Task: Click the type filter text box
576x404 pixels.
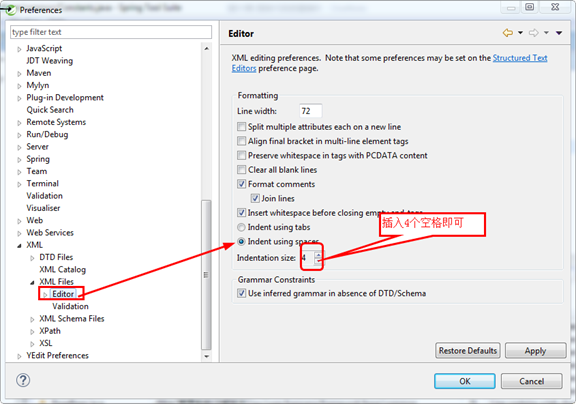Action: tap(111, 32)
